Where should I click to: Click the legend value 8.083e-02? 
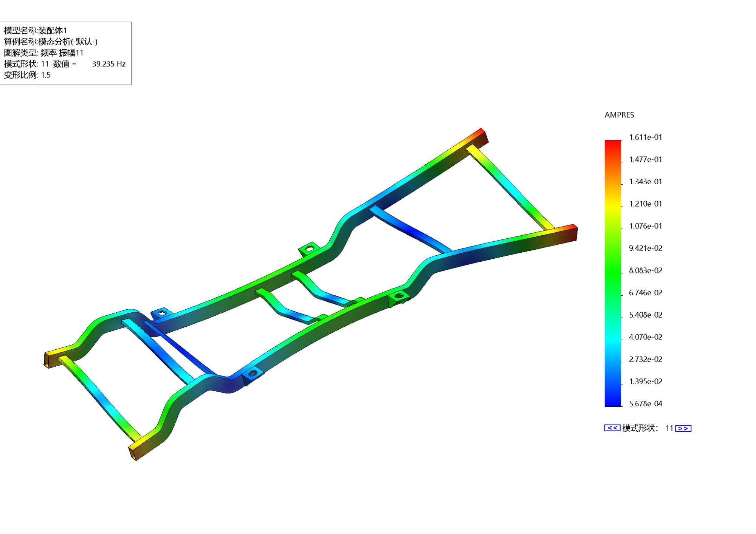645,270
